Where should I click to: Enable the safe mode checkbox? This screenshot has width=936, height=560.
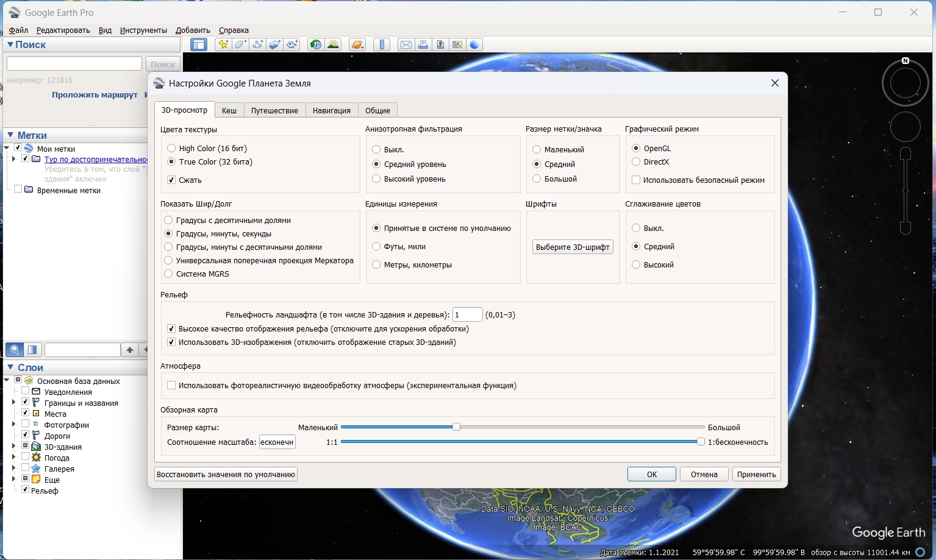636,180
